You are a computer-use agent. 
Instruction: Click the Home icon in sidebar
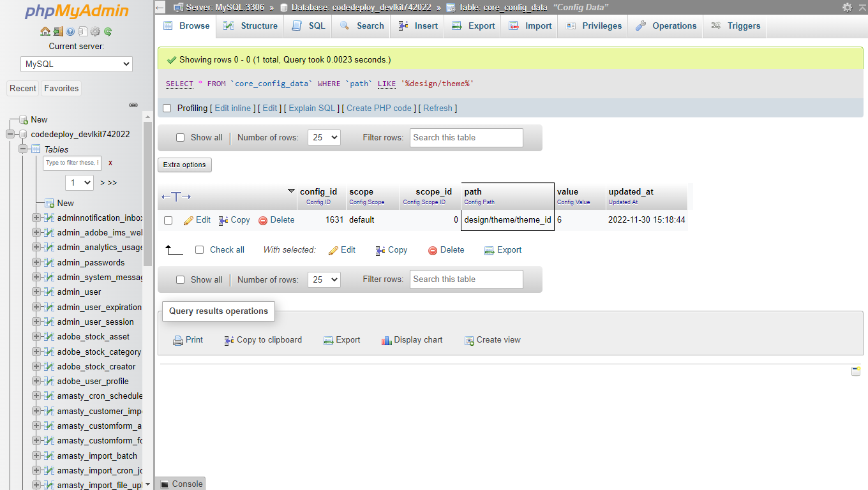click(x=45, y=31)
